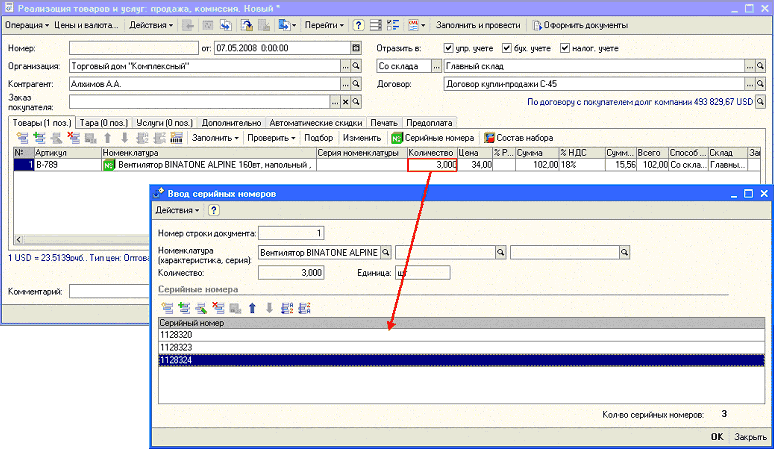Click the search icon next to Вентилятор BINATONE ALPINE field
Screen dimensions: 775x450
pos(385,253)
